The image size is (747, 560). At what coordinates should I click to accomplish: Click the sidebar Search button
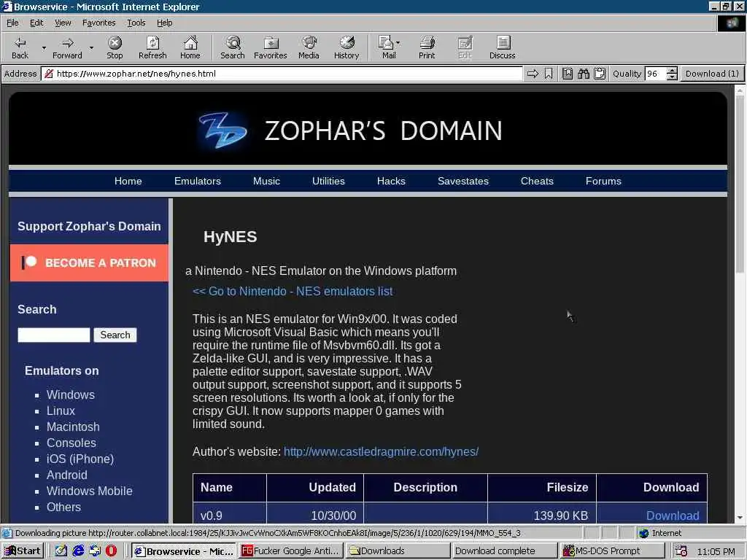coord(115,335)
